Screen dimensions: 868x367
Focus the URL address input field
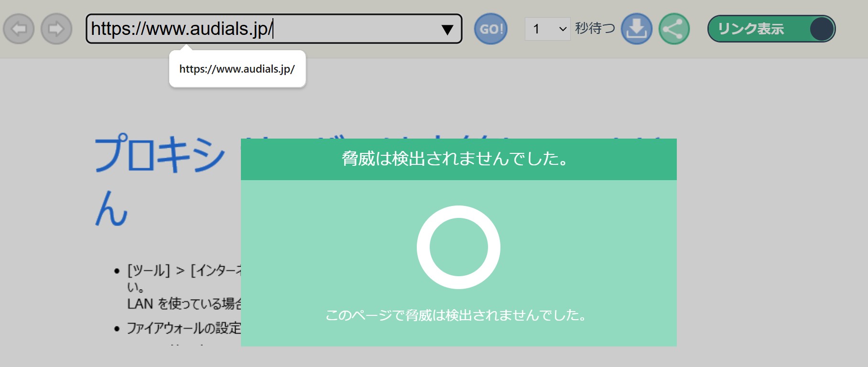tap(274, 29)
